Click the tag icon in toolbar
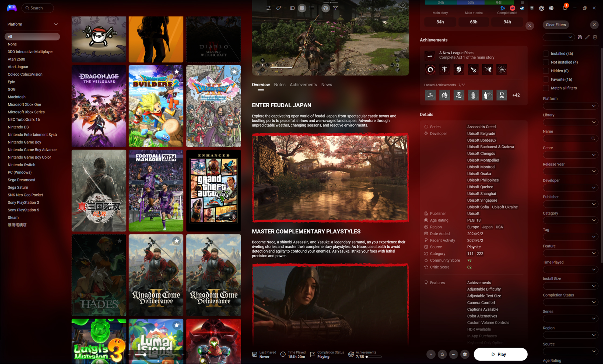The image size is (603, 364). (278, 8)
